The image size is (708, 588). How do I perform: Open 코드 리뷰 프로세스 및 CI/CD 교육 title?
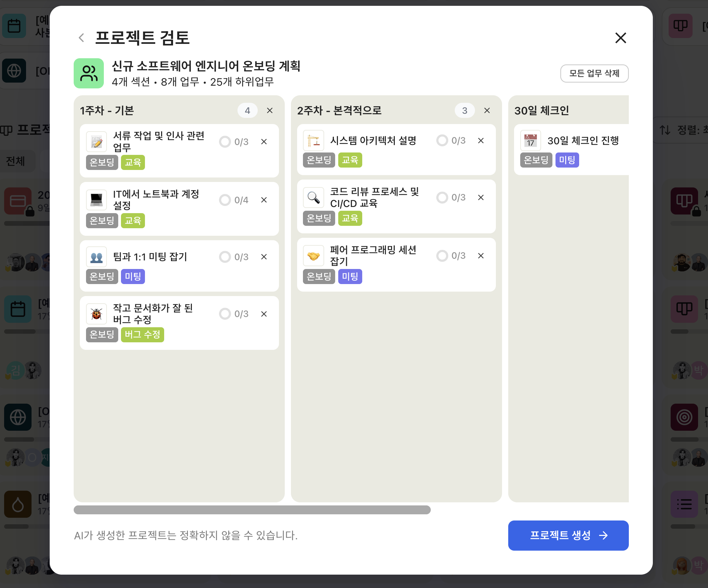coord(375,197)
